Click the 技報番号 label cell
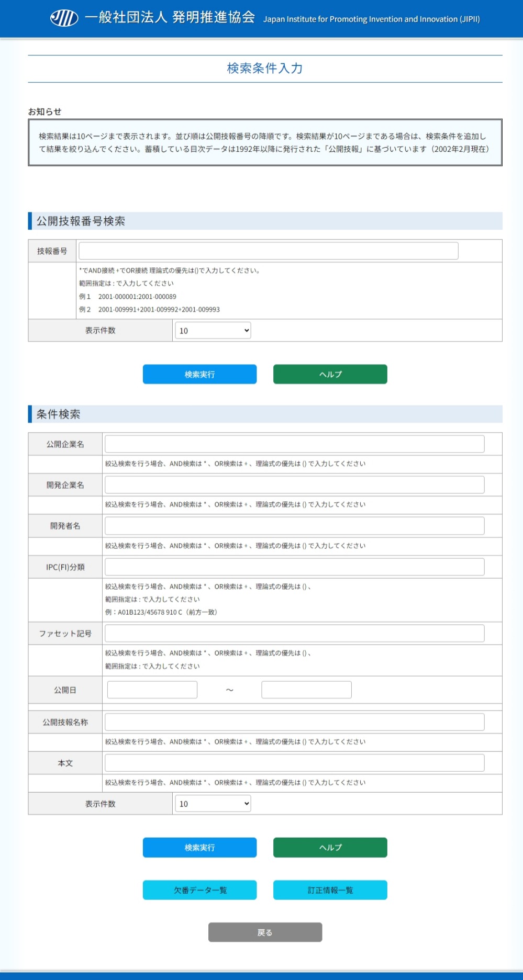Image resolution: width=523 pixels, height=980 pixels. point(52,251)
